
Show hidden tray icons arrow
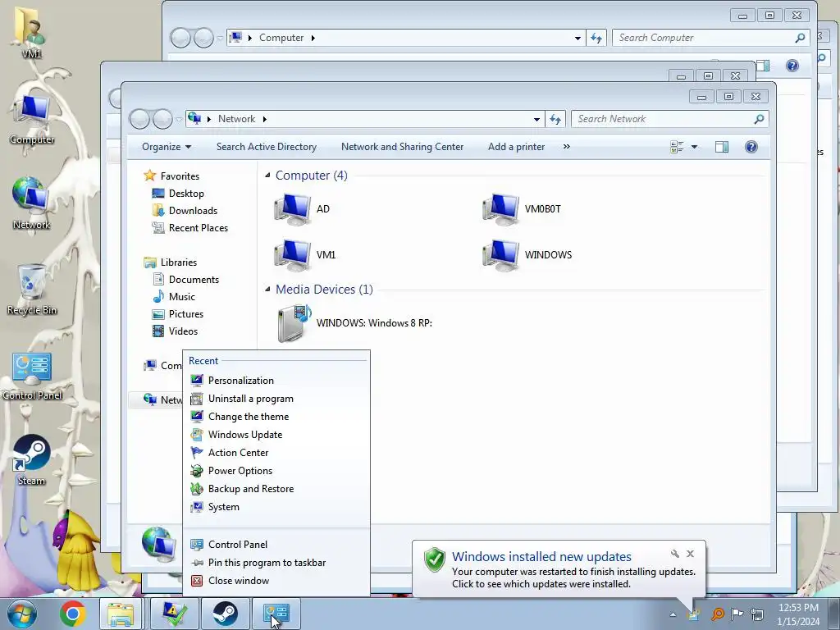pos(673,614)
